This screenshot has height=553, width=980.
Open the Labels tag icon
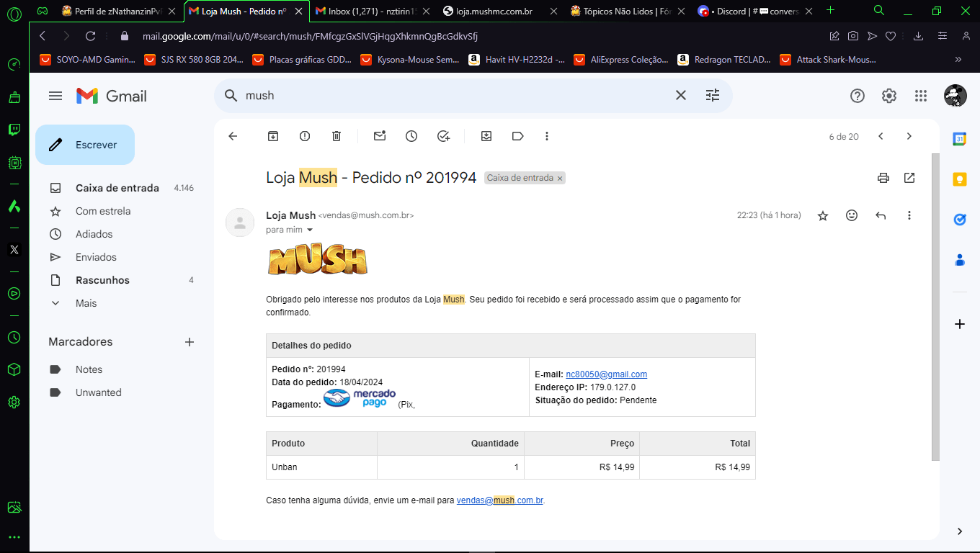tap(518, 136)
